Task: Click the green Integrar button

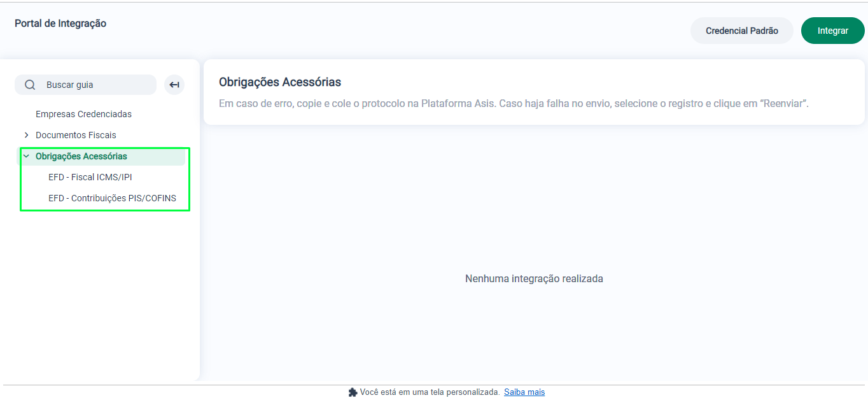Action: (833, 31)
